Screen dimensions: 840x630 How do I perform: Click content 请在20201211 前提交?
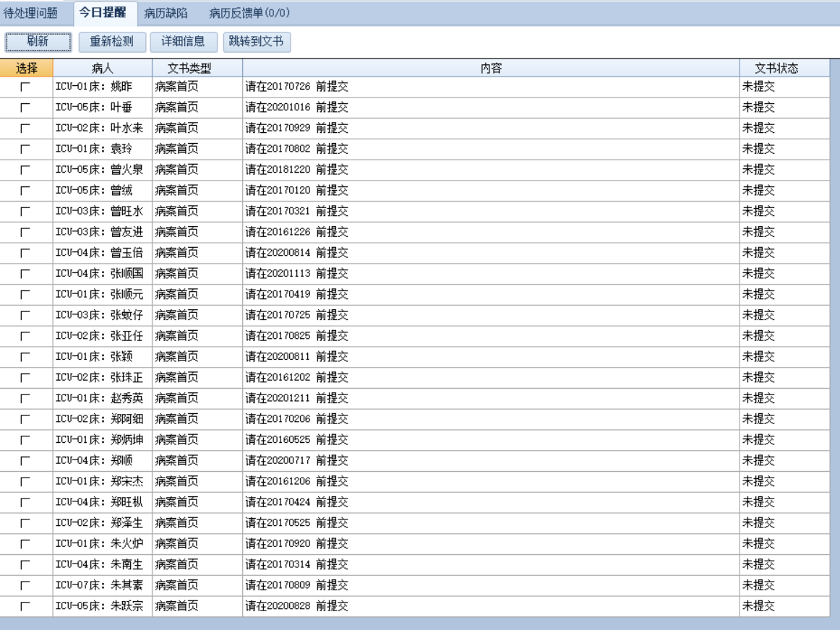pyautogui.click(x=297, y=399)
